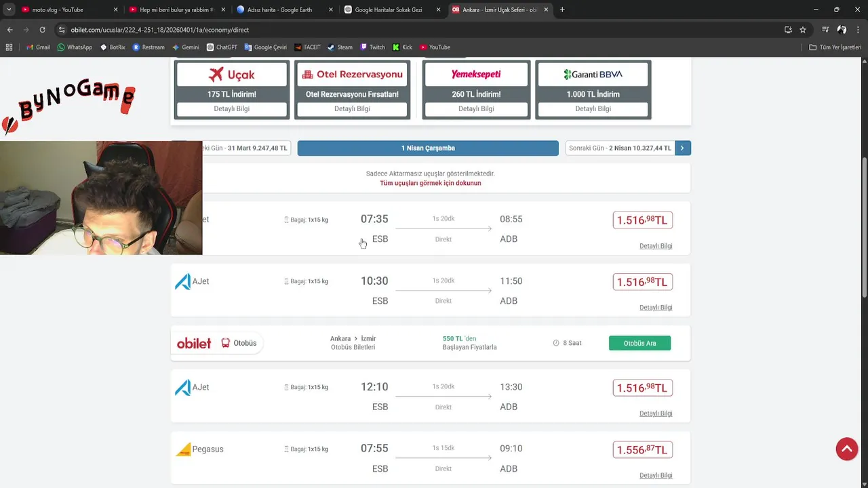868x488 pixels.
Task: Switch to the Google Haritalar Sokak Gezi tab
Action: tap(391, 9)
